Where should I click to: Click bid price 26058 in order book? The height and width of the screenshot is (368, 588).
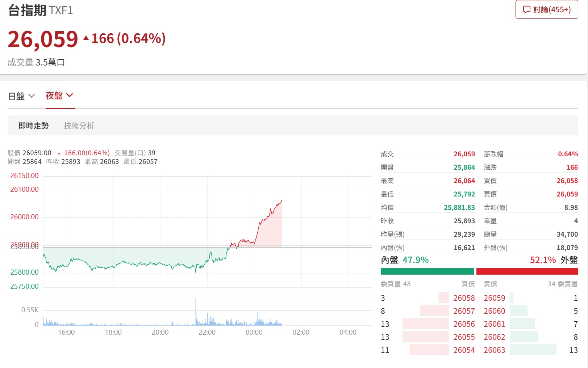click(x=464, y=298)
